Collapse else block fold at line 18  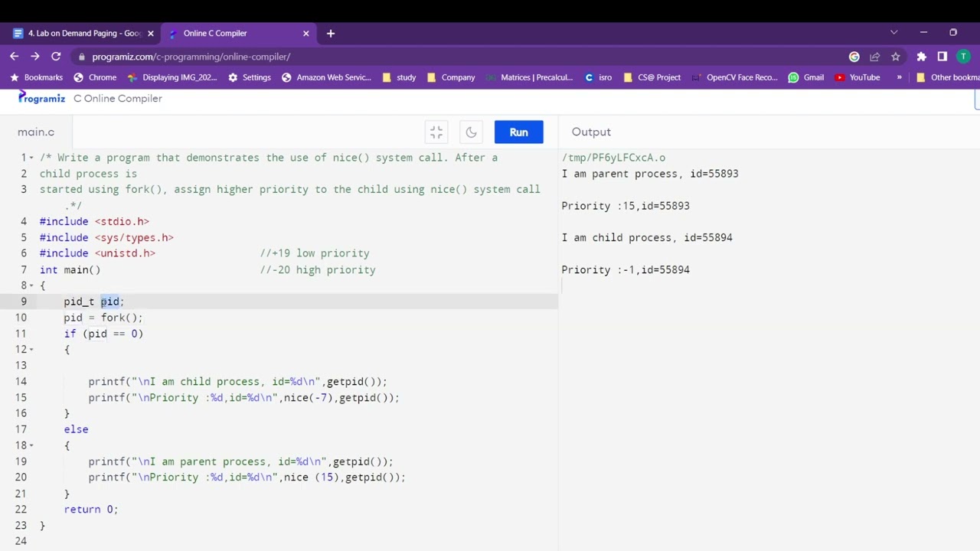point(31,445)
